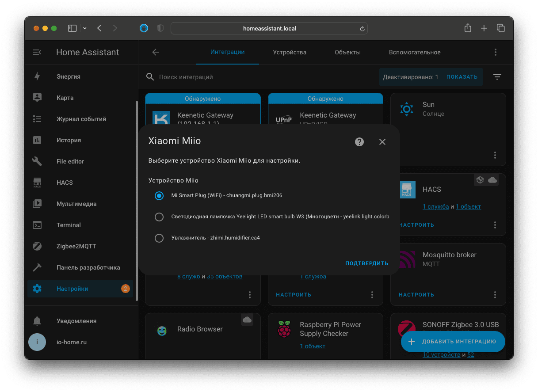Select the Yeelight LED smart bulb option

[x=159, y=217]
